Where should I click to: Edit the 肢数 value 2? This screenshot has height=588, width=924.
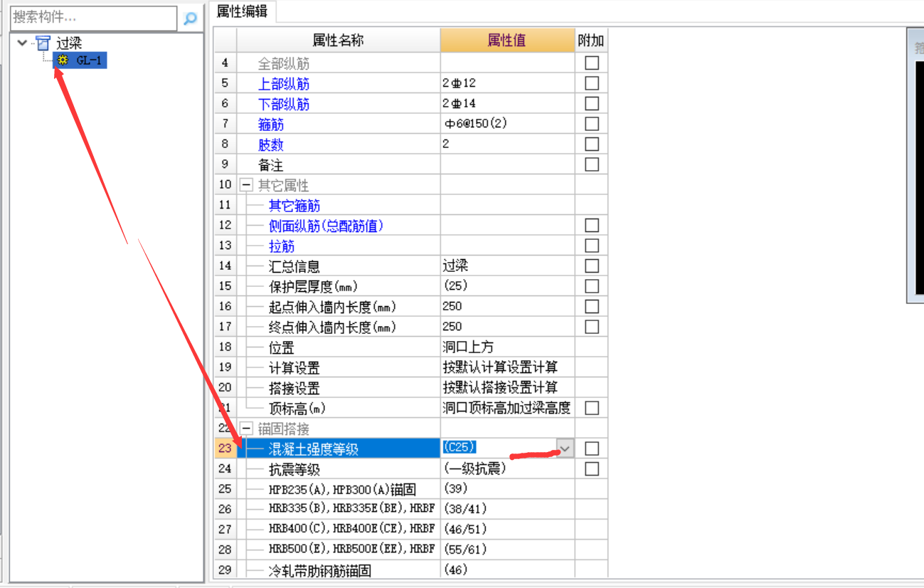[x=508, y=145]
